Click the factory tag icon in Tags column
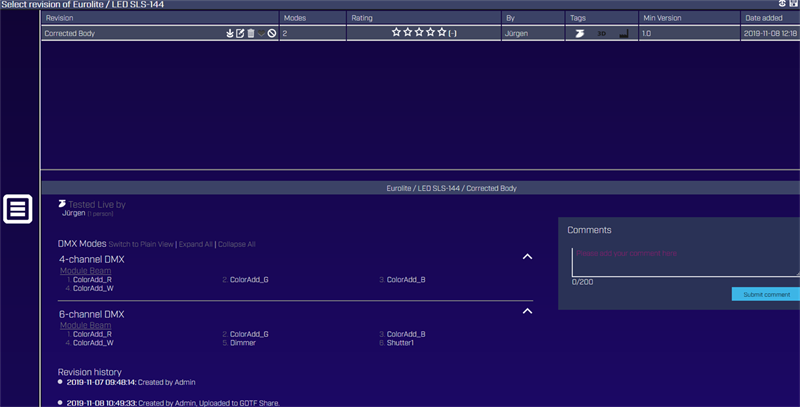 point(624,34)
